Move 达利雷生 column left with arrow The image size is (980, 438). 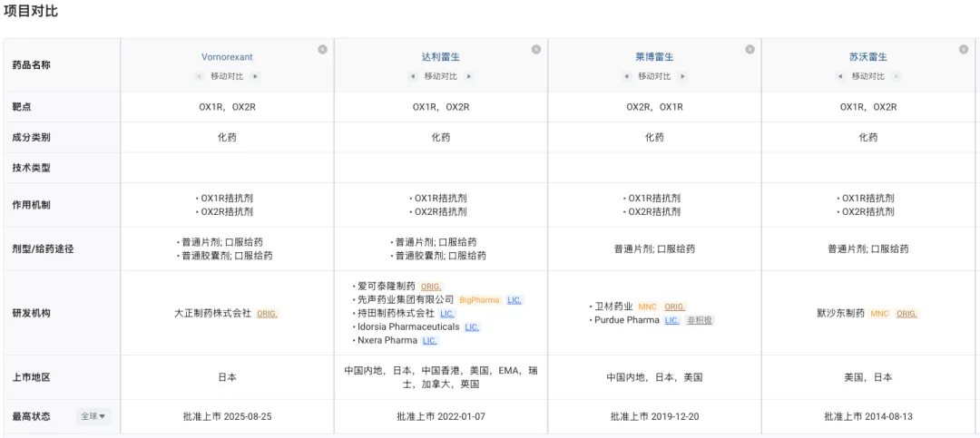[413, 77]
